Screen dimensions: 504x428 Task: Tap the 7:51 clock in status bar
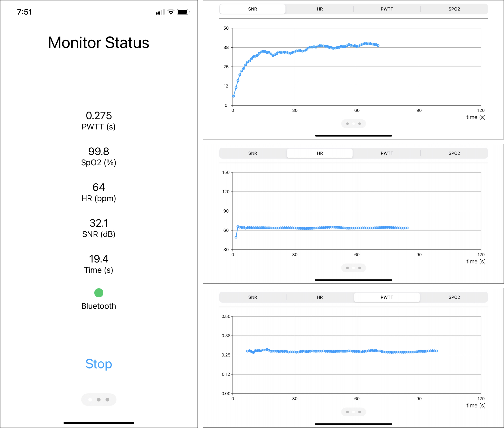(x=25, y=12)
